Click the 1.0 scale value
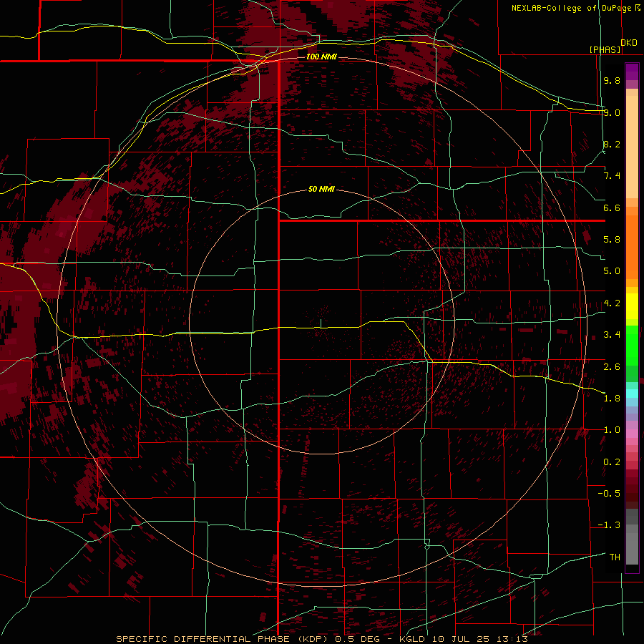This screenshot has width=644, height=644. [x=612, y=430]
